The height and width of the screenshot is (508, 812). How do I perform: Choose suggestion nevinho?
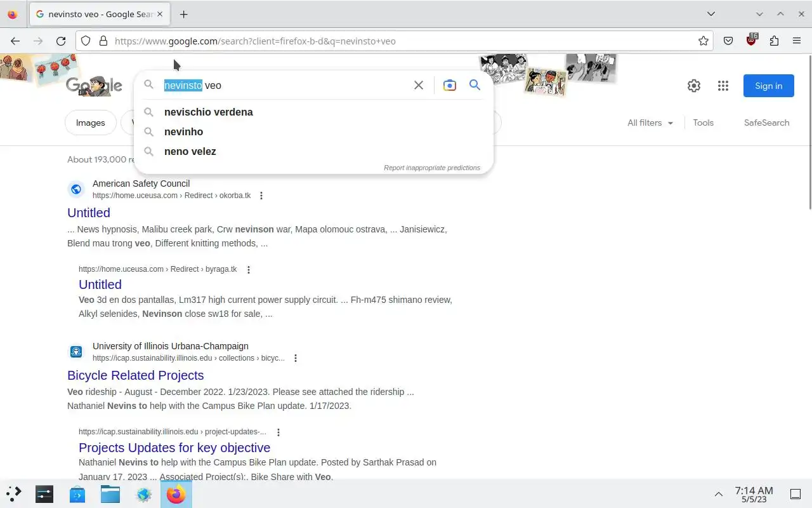183,131
